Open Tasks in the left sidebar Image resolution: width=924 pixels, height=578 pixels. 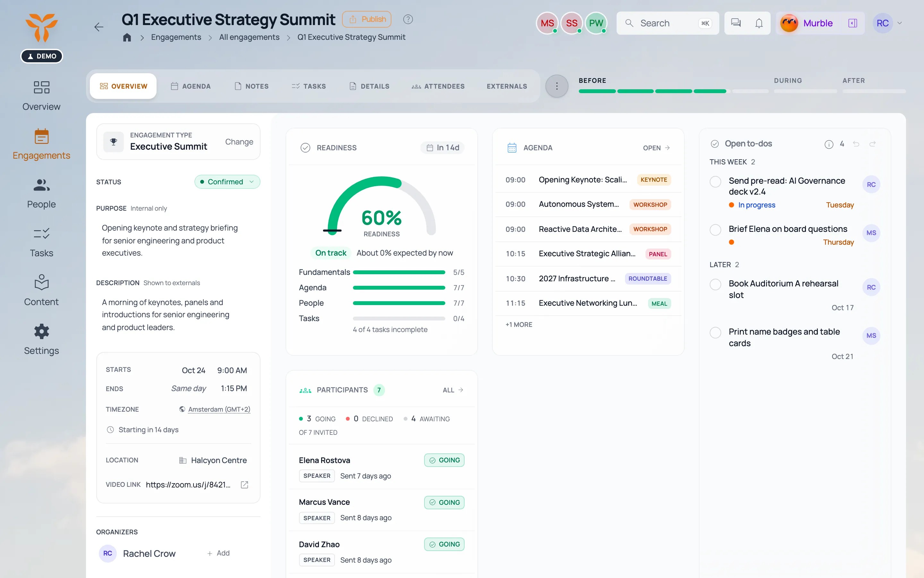click(41, 242)
